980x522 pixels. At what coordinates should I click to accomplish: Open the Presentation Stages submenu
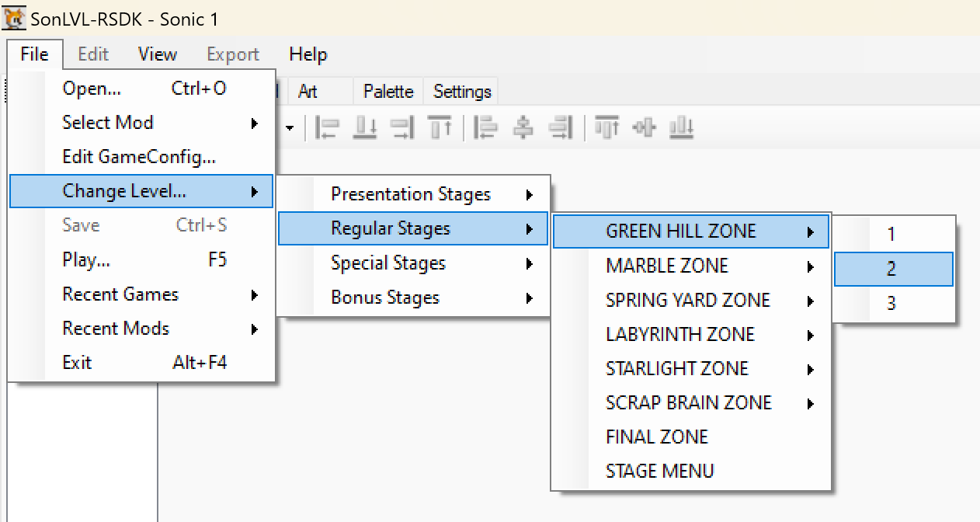tap(410, 194)
